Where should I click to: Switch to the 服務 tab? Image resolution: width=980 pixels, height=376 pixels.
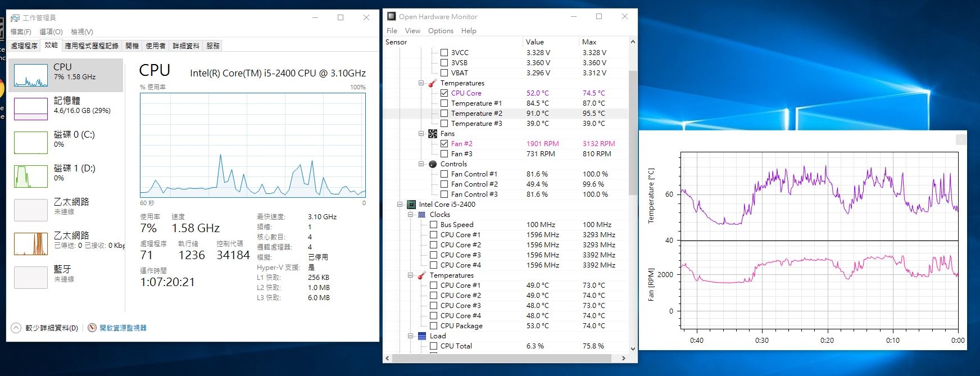click(213, 46)
